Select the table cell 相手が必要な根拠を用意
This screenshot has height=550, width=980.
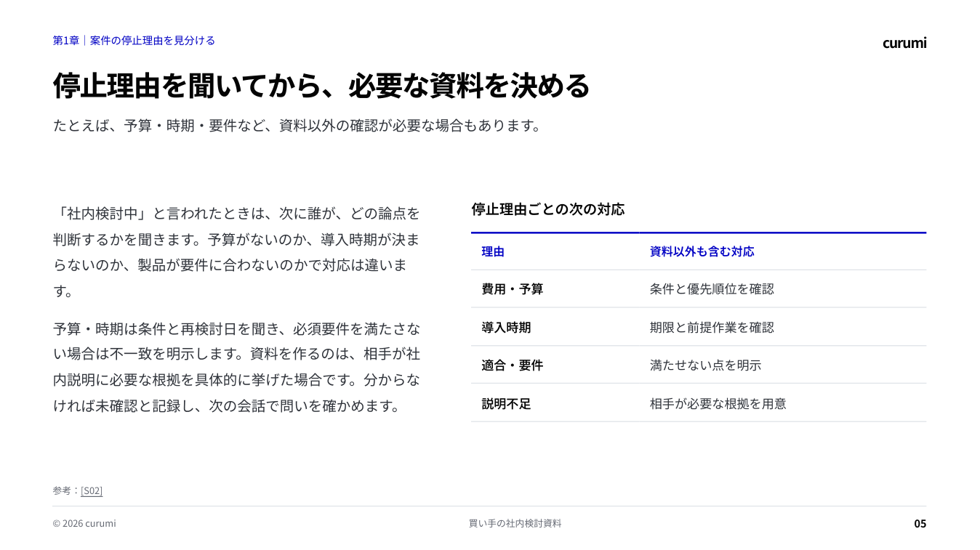point(718,404)
